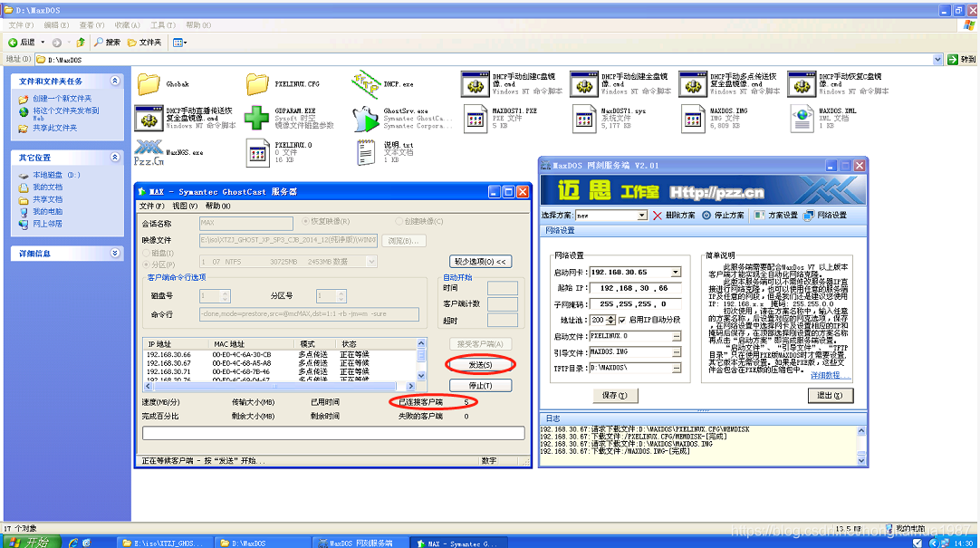Viewport: 980px width, 548px height.
Task: Select the 磁盘(D) radio option
Action: coord(146,253)
